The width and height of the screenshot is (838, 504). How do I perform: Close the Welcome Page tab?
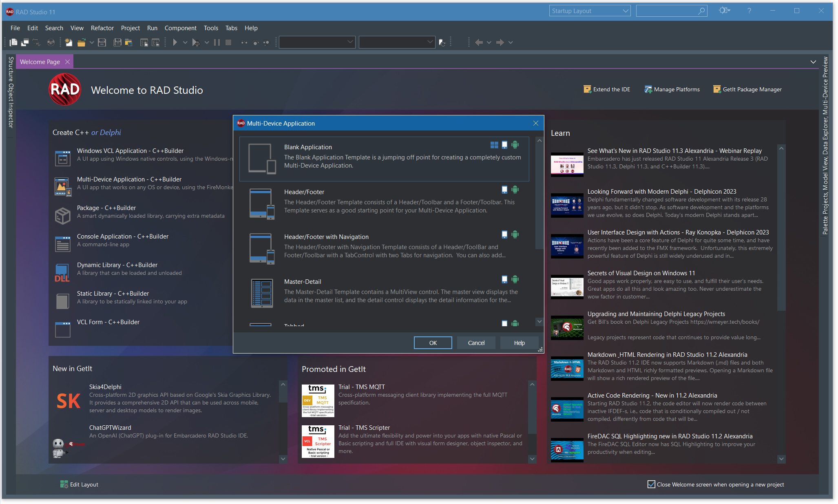pos(67,62)
